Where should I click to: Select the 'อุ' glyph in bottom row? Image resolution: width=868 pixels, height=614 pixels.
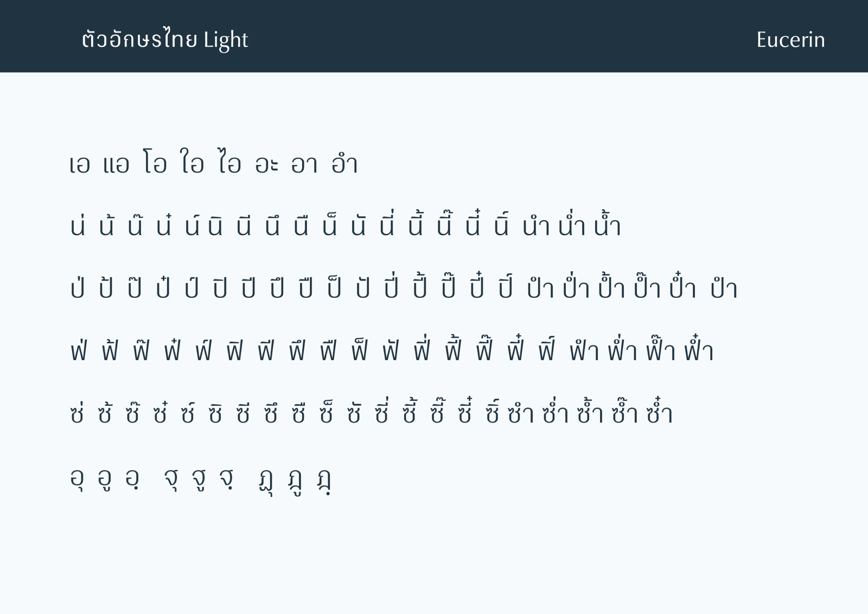(78, 479)
